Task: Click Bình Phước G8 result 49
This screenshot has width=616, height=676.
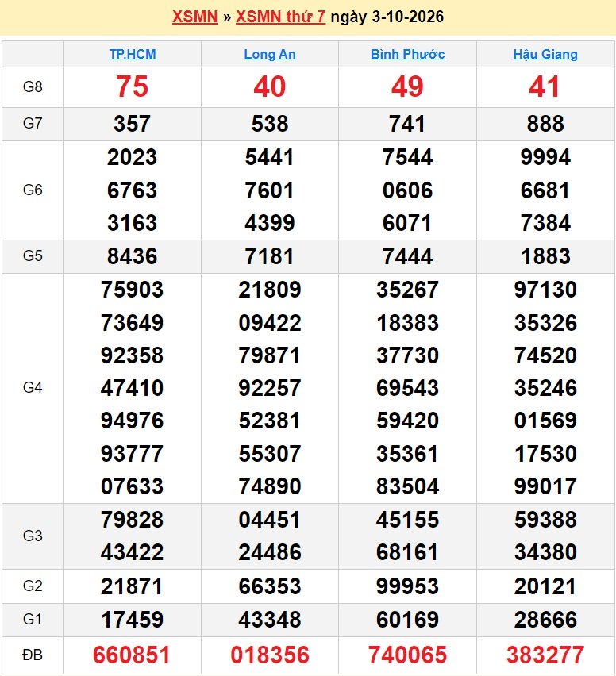Action: click(408, 86)
